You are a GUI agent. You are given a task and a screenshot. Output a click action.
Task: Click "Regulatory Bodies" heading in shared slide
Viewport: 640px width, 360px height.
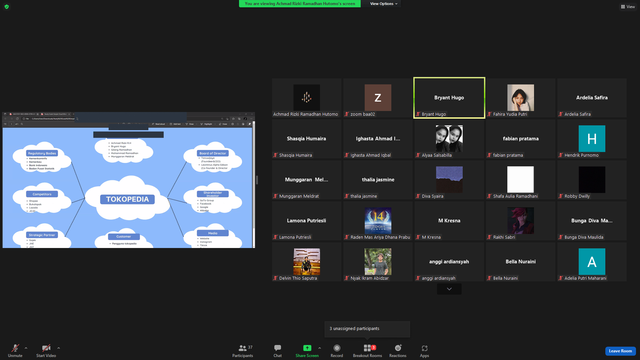[x=42, y=153]
